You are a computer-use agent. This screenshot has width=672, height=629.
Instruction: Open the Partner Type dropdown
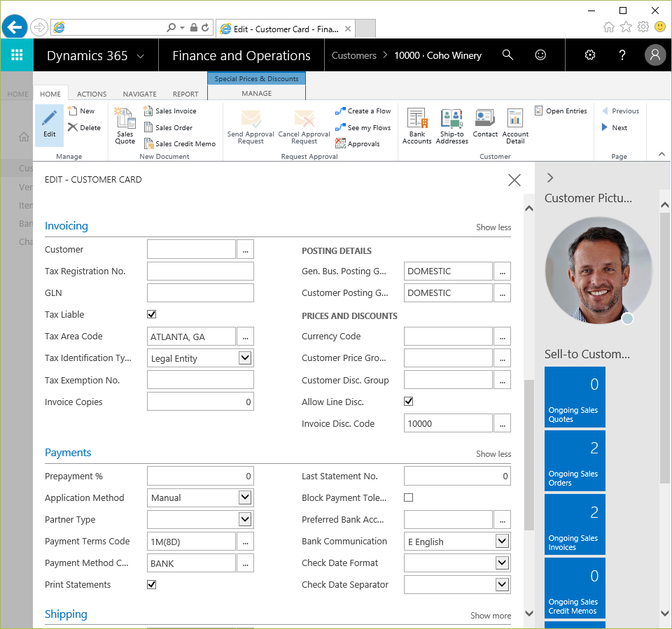(245, 519)
